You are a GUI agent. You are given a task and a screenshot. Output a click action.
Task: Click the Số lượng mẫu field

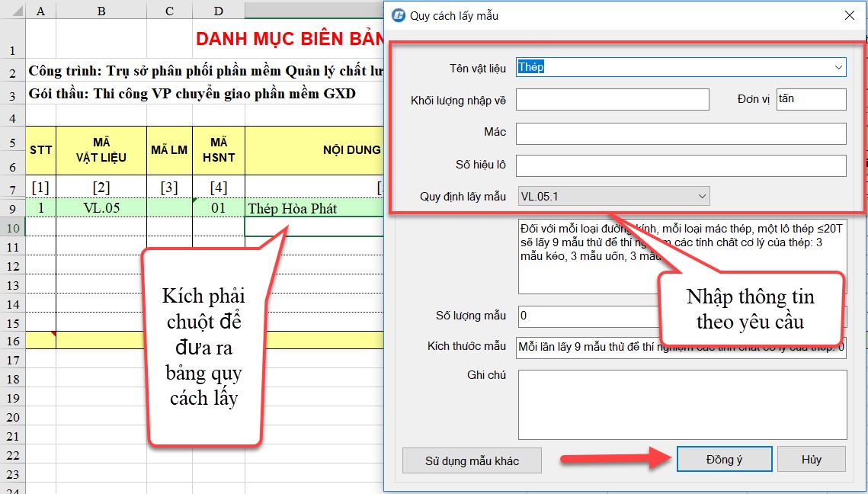[x=587, y=316]
